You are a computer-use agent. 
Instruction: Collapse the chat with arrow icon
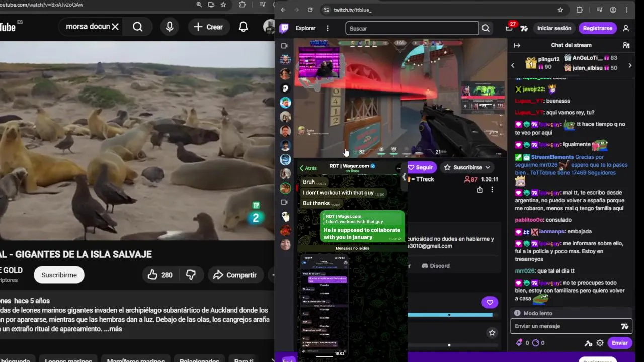[x=517, y=45]
